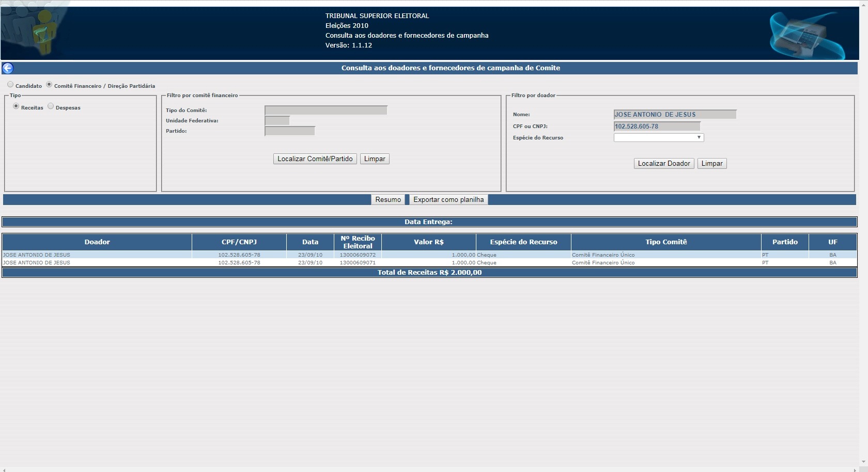Click the Unidade Federativa field

(x=277, y=120)
